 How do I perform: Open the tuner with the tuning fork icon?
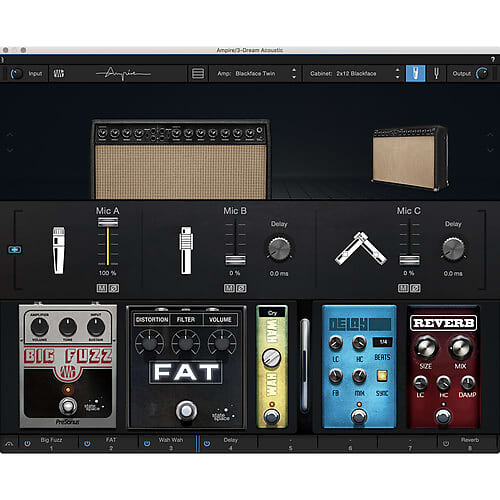(436, 73)
